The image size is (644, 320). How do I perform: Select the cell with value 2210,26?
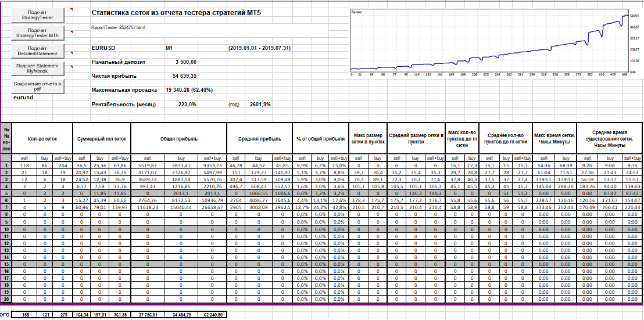212,185
